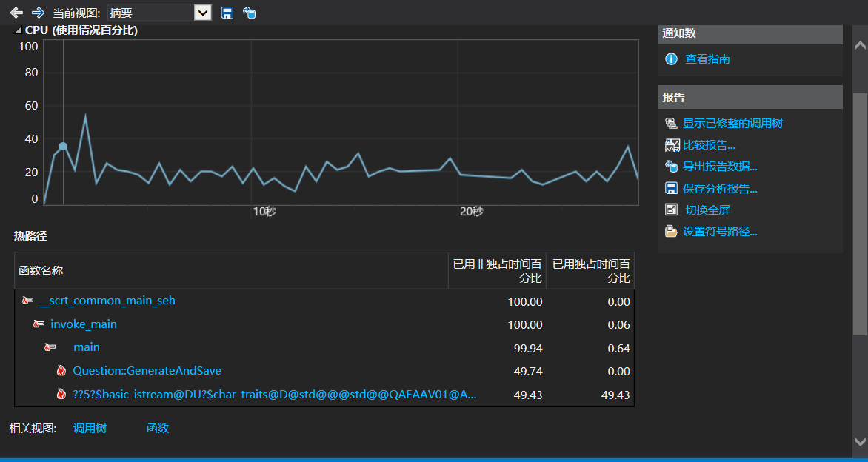Click the 0.64 exclusive time value

[618, 348]
